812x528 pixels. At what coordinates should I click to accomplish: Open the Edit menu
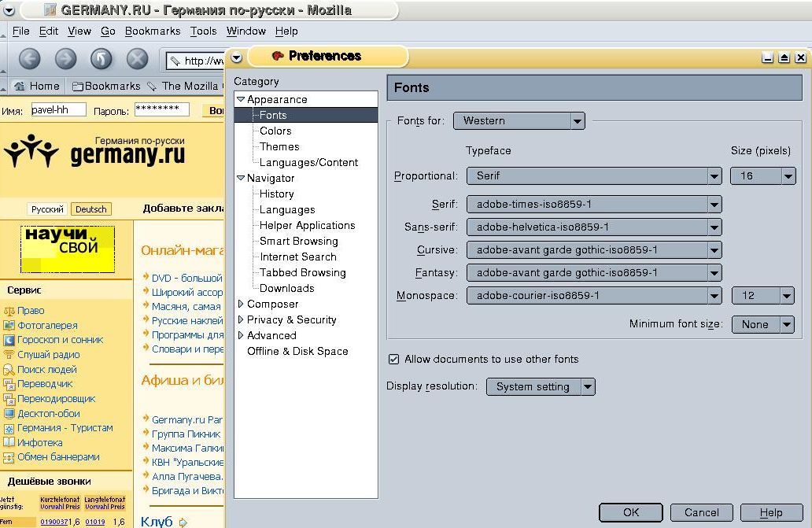pyautogui.click(x=49, y=31)
